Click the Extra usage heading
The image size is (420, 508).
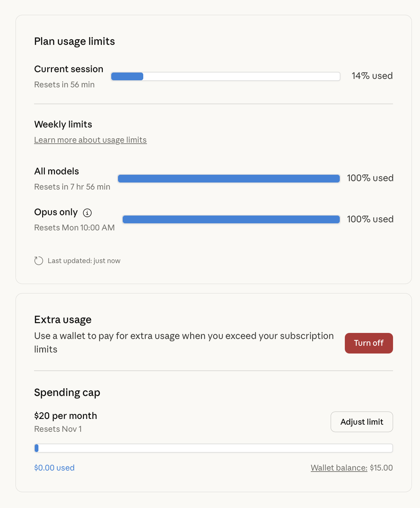pos(63,319)
